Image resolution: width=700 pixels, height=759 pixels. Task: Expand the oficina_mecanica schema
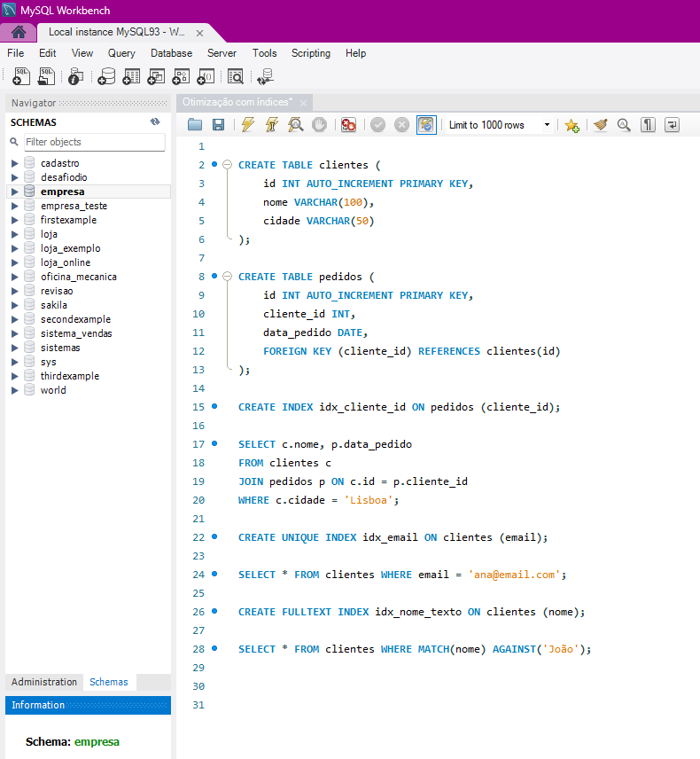(14, 277)
